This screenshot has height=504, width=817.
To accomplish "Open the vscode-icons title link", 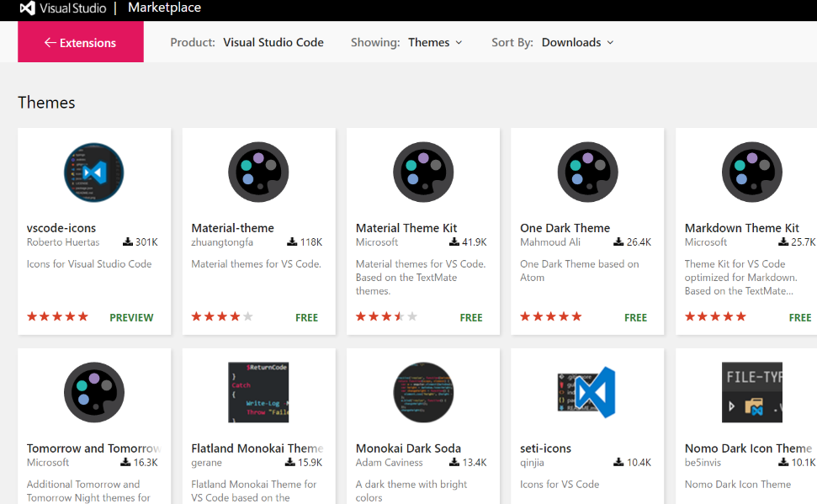I will (x=61, y=228).
